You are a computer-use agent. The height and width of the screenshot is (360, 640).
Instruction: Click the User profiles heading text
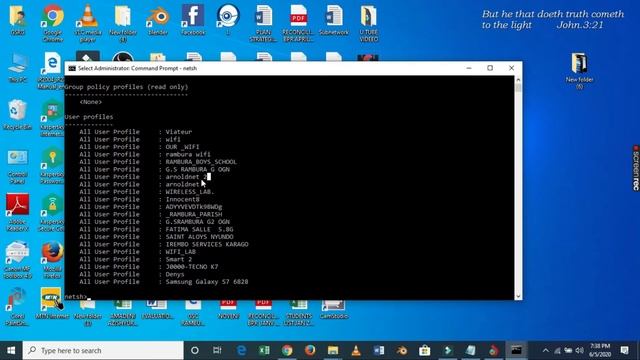tap(89, 117)
